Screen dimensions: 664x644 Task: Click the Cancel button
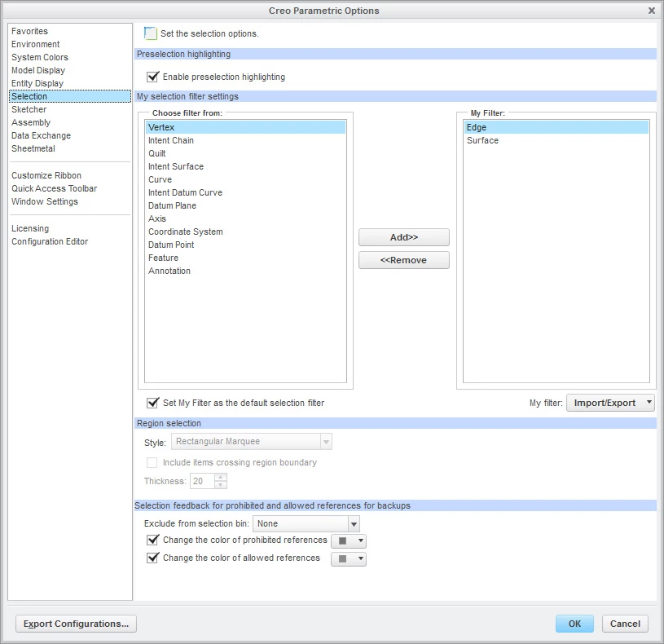(625, 624)
